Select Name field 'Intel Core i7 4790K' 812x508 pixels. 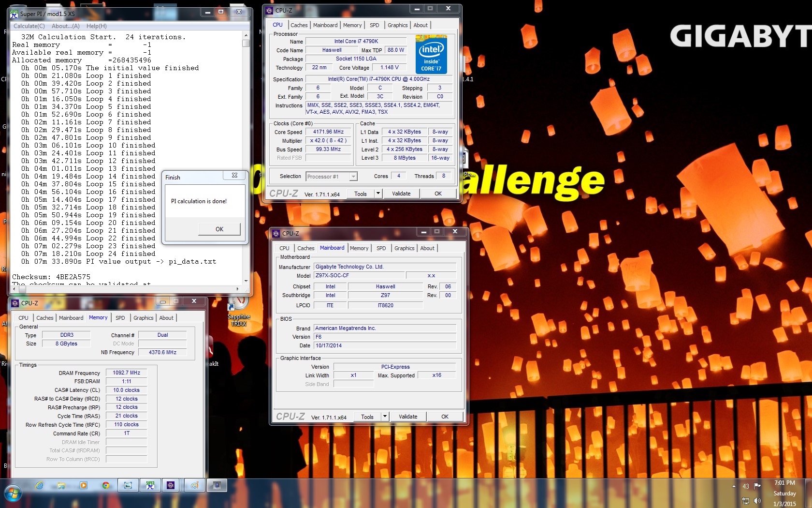356,42
